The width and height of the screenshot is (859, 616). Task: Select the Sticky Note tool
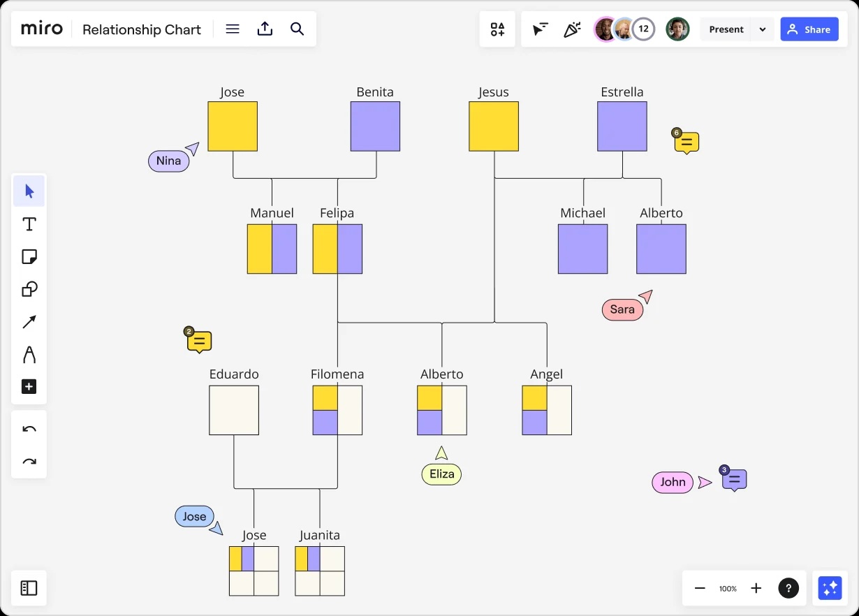[29, 256]
